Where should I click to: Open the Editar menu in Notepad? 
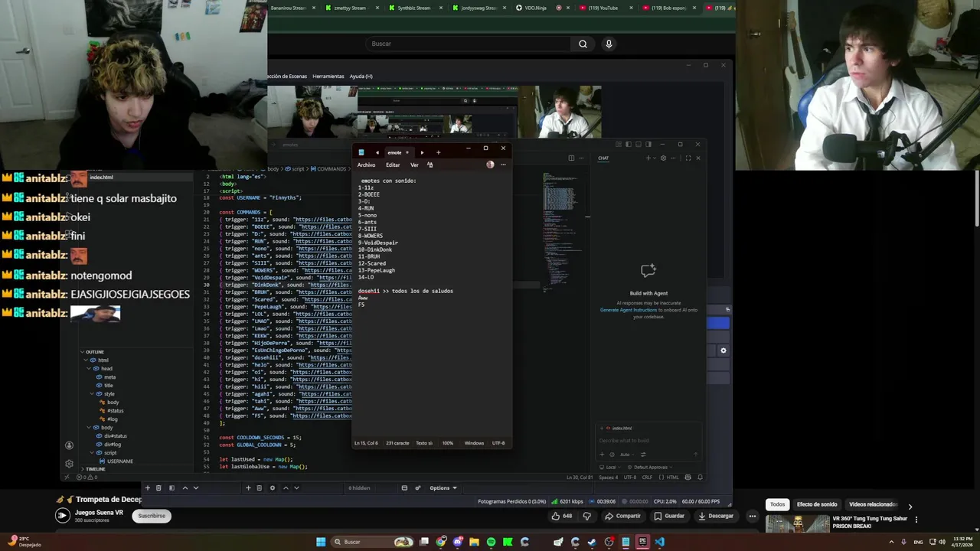pos(393,165)
